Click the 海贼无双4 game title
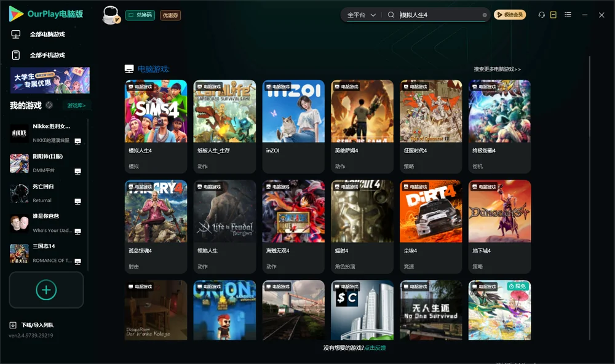Image resolution: width=615 pixels, height=364 pixels. tap(278, 251)
